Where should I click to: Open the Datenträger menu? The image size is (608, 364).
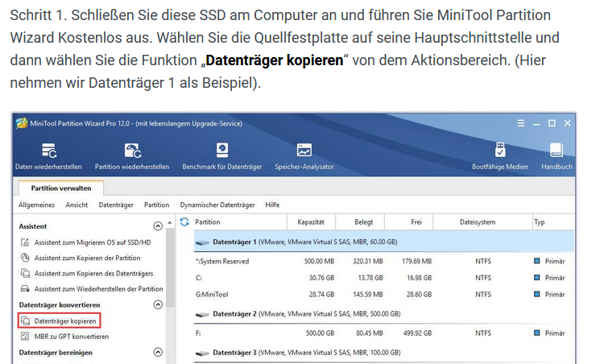click(115, 205)
